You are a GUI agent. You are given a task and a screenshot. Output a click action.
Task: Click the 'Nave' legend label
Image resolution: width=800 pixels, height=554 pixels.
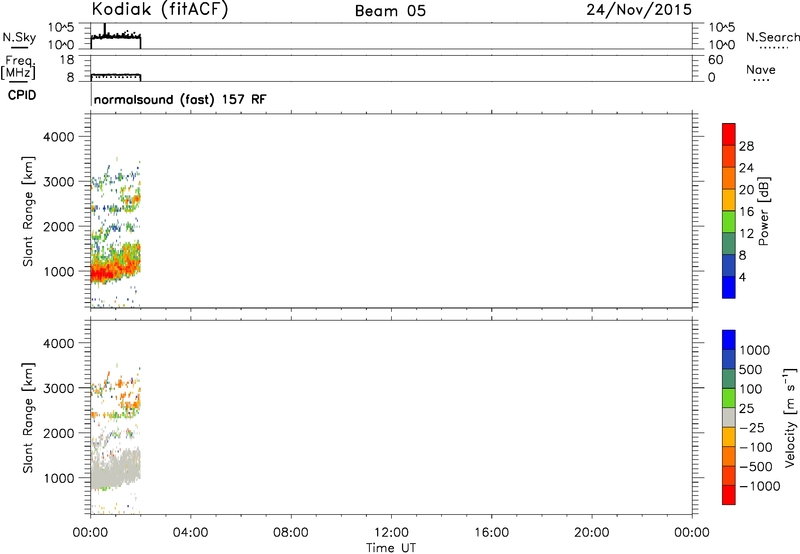761,70
